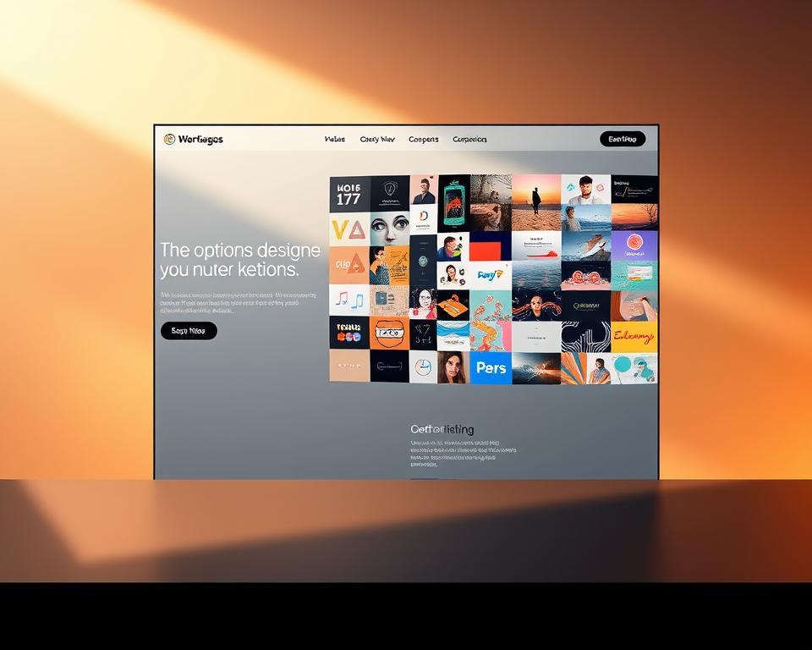Click the heading below the image grid
Viewport: 812px width, 650px height.
[442, 429]
